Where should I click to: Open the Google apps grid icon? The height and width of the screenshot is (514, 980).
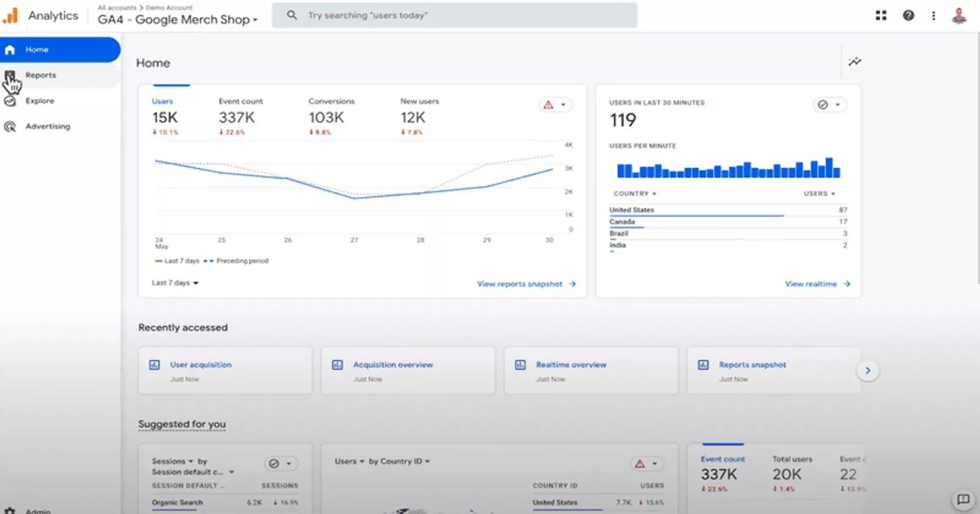click(x=881, y=15)
